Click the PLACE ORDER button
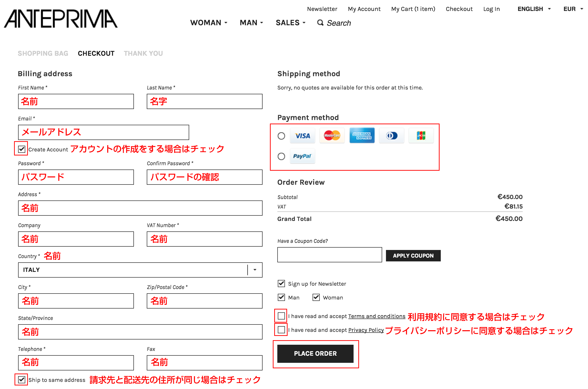588x389 pixels. point(315,354)
